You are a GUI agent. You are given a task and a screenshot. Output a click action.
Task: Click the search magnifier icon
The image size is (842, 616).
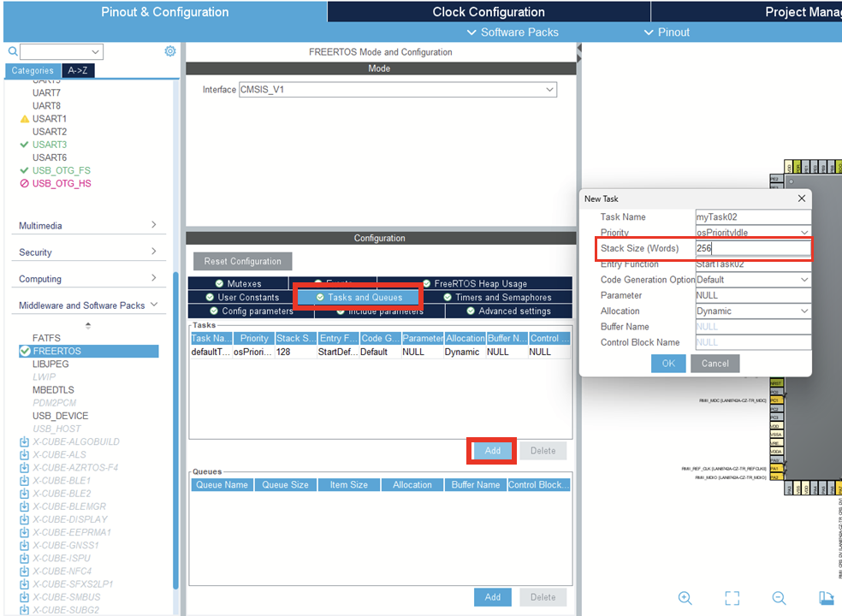coord(13,51)
